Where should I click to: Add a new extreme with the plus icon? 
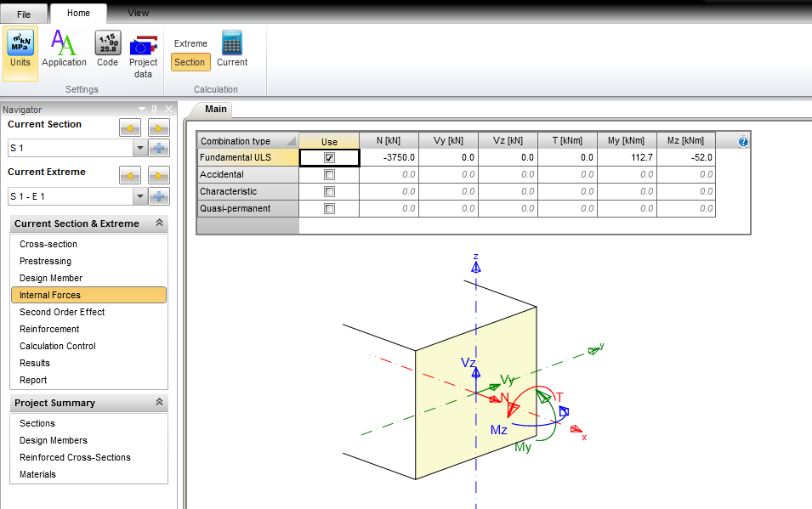(159, 195)
